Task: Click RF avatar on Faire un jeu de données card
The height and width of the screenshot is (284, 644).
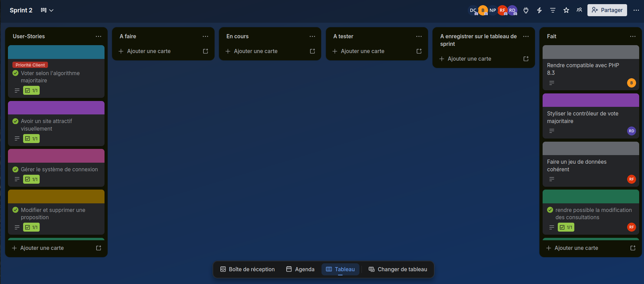Action: [x=632, y=179]
